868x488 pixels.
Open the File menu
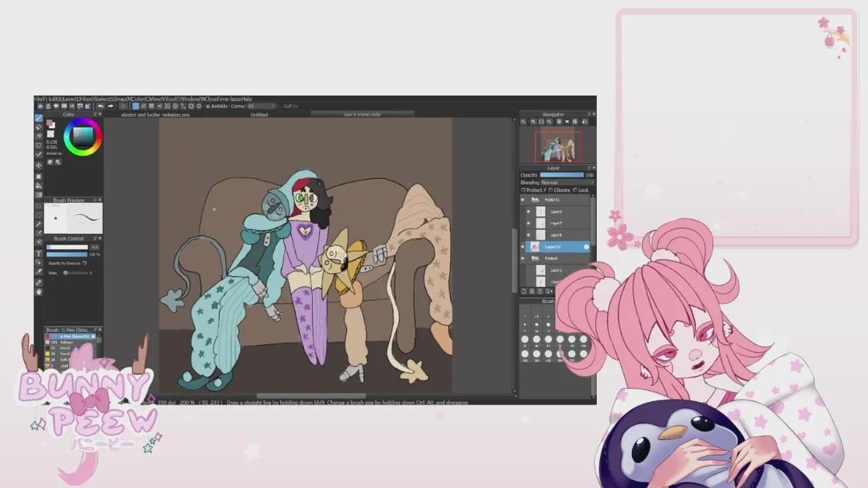pyautogui.click(x=41, y=99)
